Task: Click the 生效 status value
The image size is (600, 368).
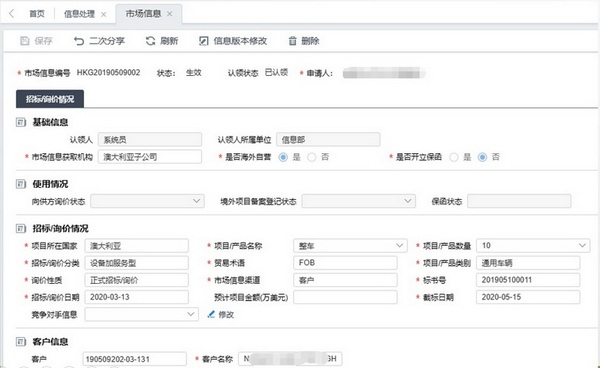Action: (194, 73)
